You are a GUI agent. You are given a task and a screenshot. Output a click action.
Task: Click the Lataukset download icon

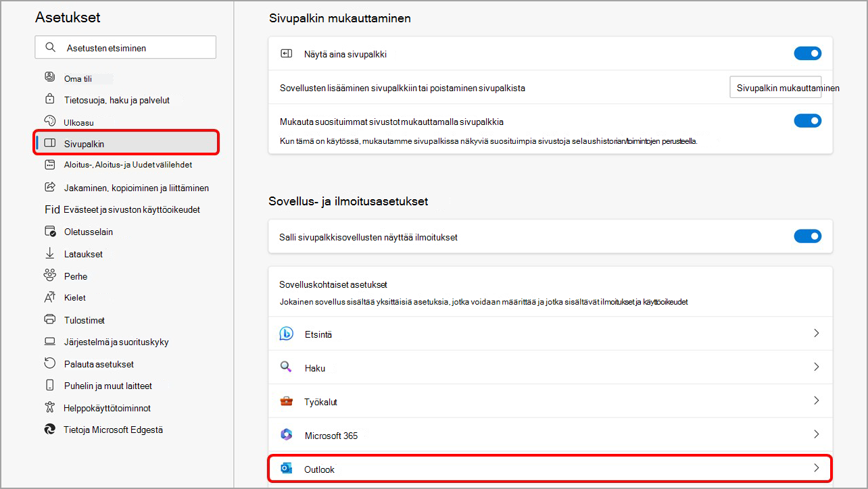(x=49, y=254)
